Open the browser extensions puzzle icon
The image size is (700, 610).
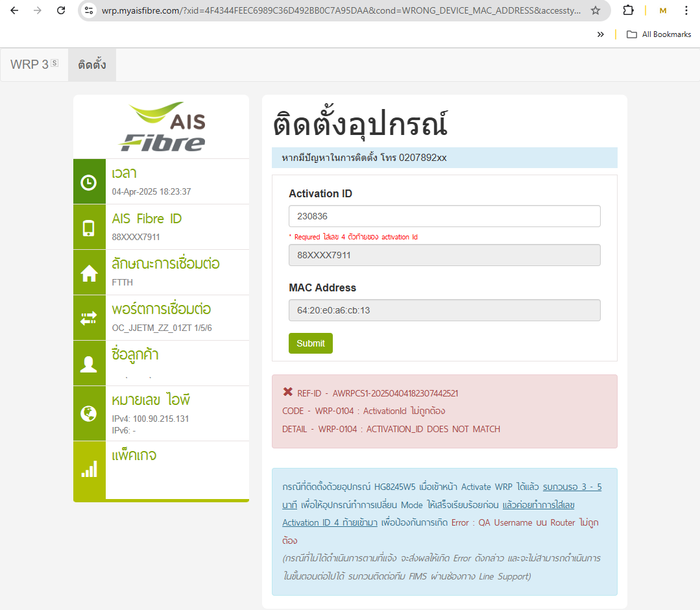click(x=628, y=10)
